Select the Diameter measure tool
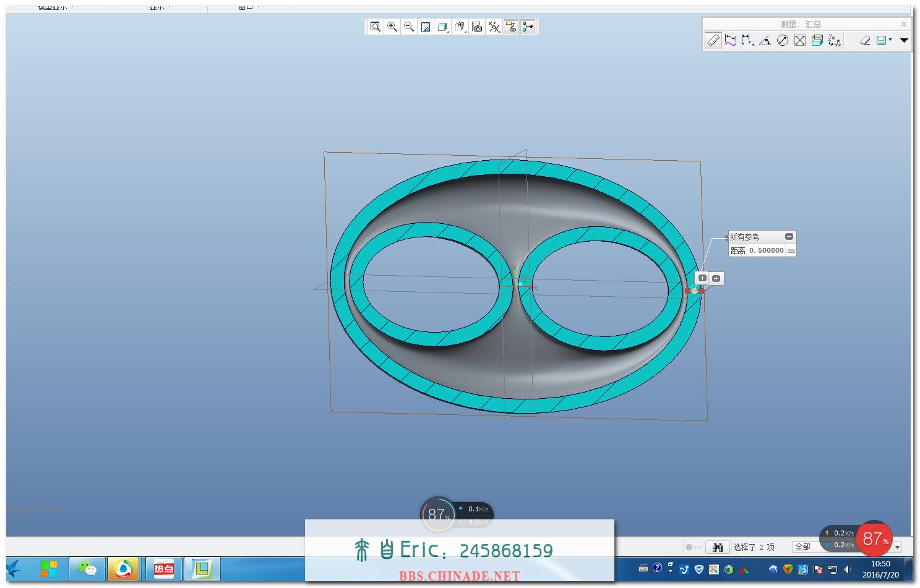 783,40
